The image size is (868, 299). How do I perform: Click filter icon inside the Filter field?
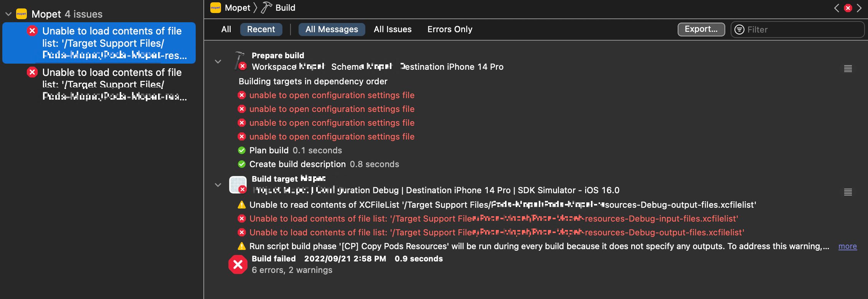tap(739, 30)
